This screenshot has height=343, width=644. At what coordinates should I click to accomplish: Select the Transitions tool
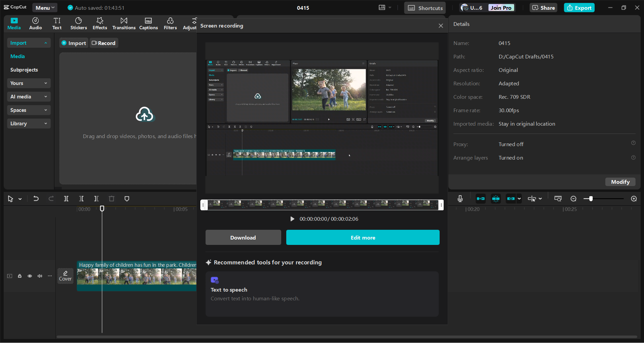point(123,24)
